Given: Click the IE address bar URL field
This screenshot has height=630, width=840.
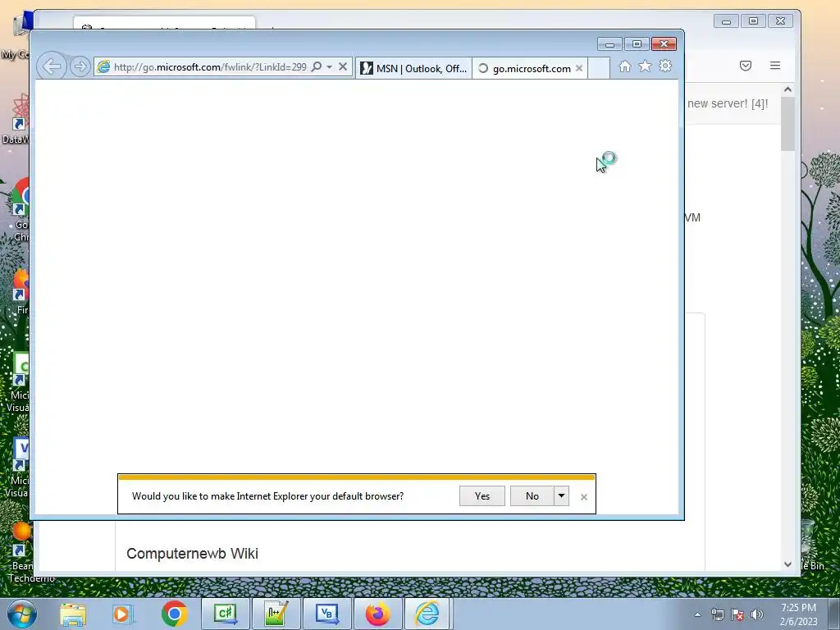Looking at the screenshot, I should pos(210,67).
